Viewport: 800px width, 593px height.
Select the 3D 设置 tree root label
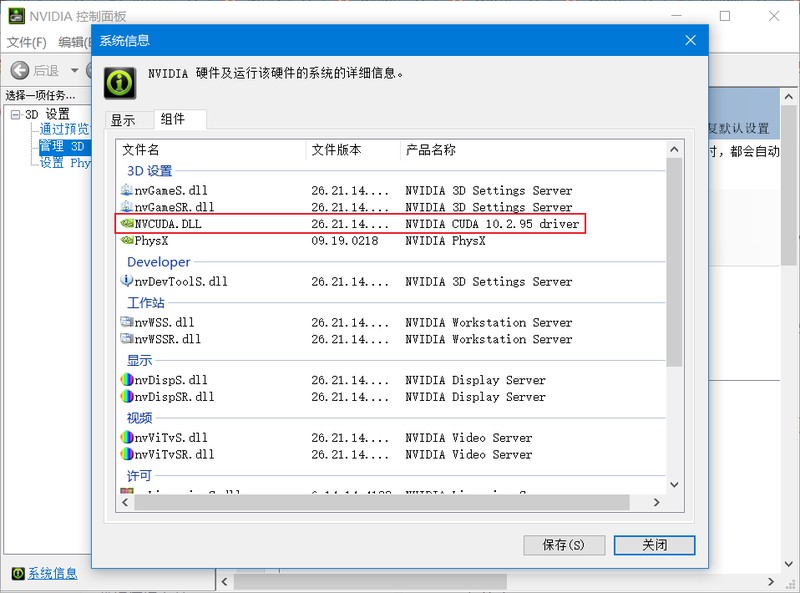click(x=47, y=114)
